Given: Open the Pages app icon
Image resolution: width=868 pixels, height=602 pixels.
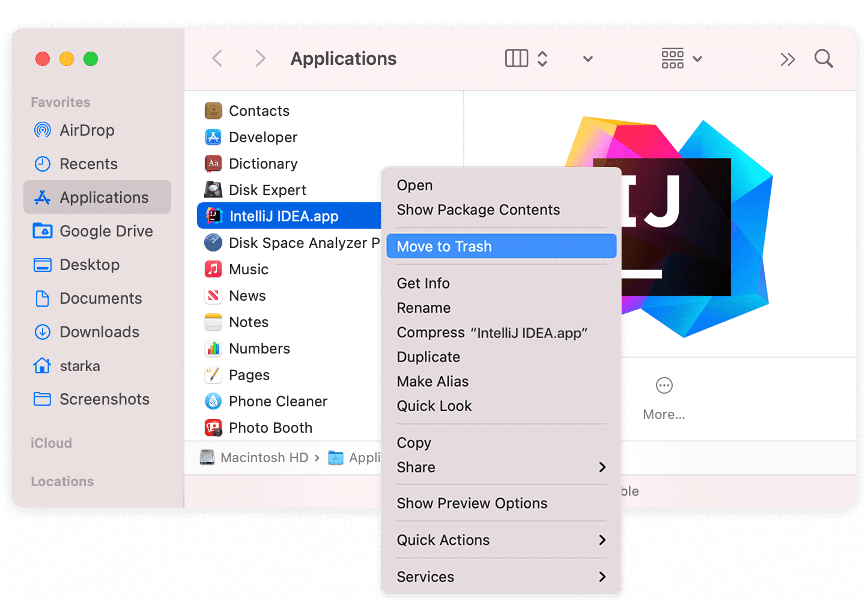Looking at the screenshot, I should (213, 375).
